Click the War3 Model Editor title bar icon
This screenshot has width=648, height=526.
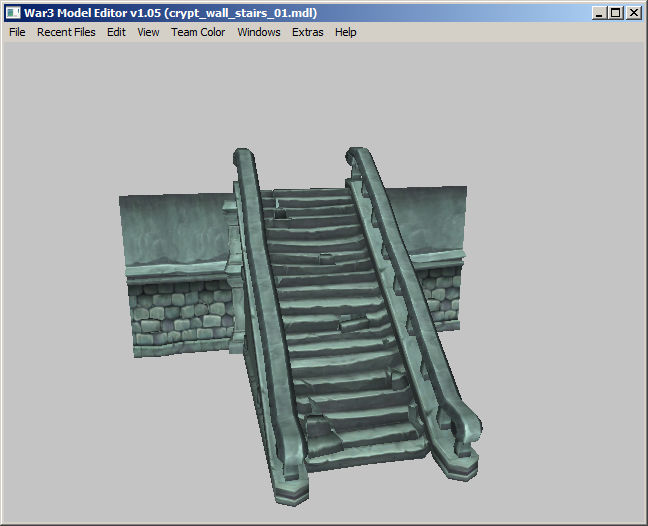click(13, 13)
